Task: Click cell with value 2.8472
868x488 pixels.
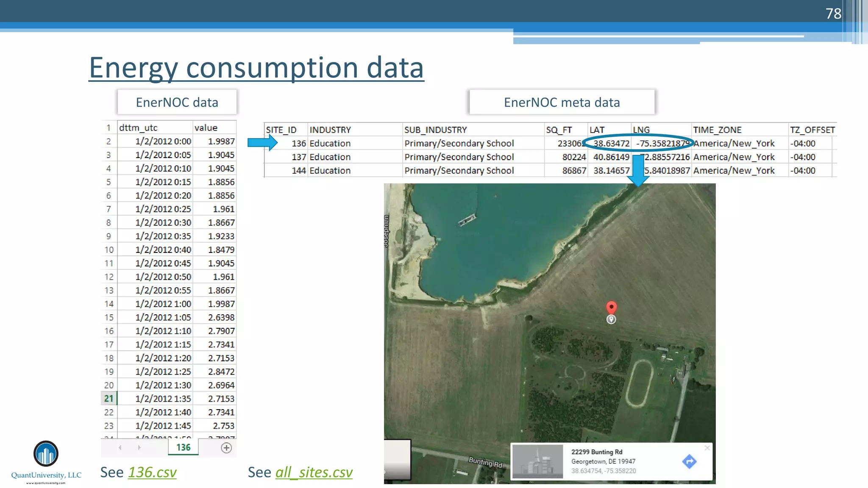Action: [214, 372]
